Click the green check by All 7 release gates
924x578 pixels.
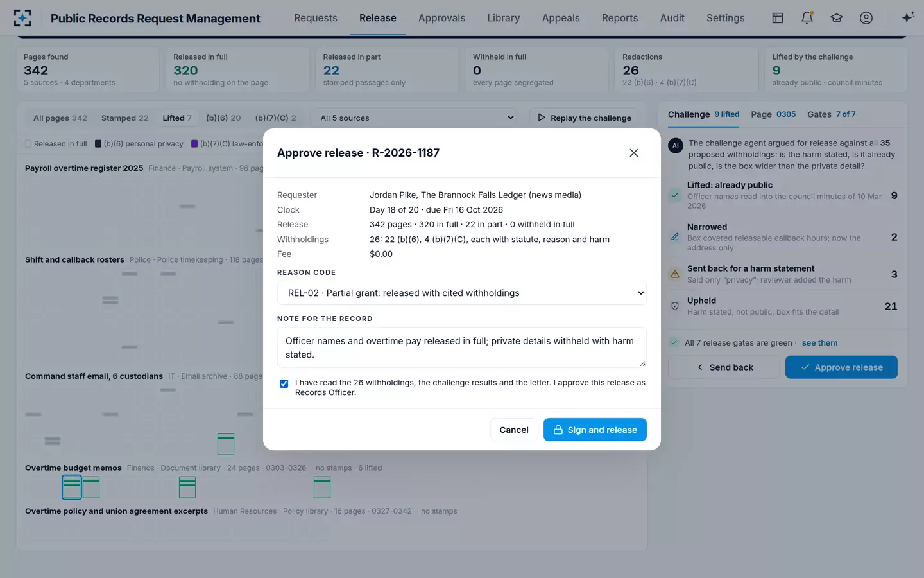674,342
